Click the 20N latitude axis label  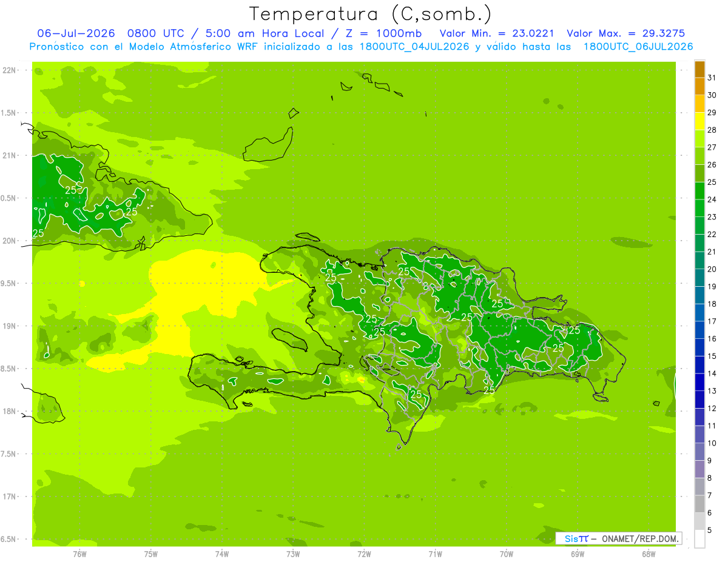coord(10,241)
